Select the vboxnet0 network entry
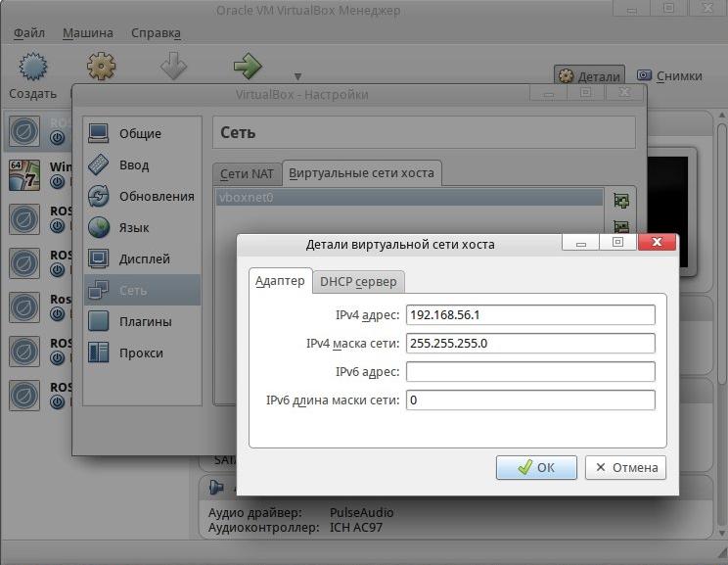728x565 pixels. [409, 198]
